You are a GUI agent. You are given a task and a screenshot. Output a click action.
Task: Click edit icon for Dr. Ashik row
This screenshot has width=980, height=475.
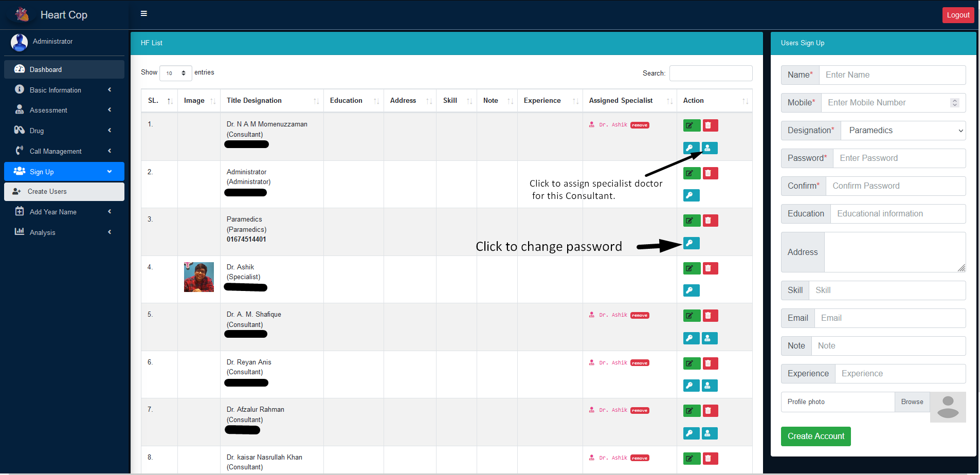click(691, 268)
